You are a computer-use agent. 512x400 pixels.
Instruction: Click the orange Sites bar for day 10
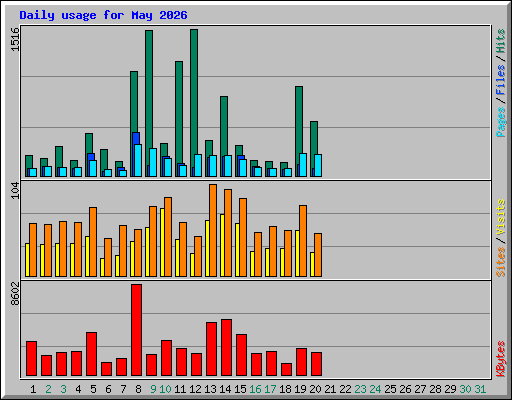tap(168, 237)
